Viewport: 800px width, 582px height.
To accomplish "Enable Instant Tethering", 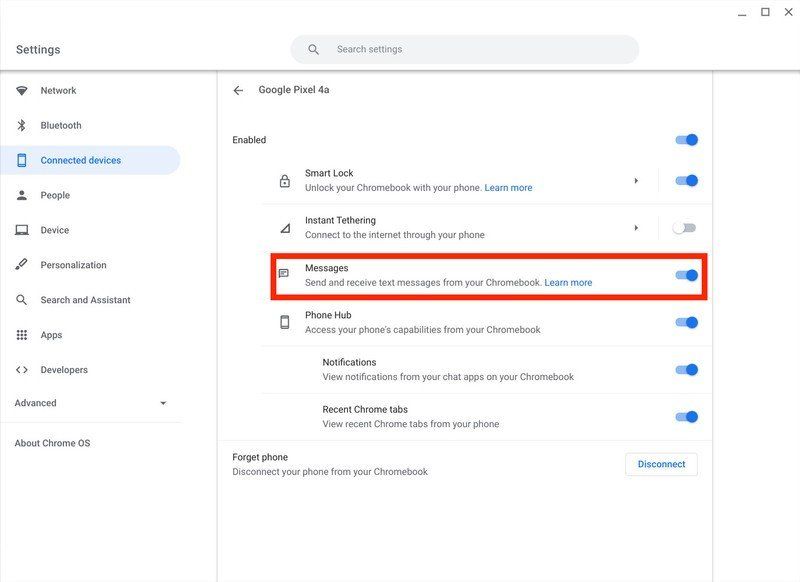I will coord(686,227).
